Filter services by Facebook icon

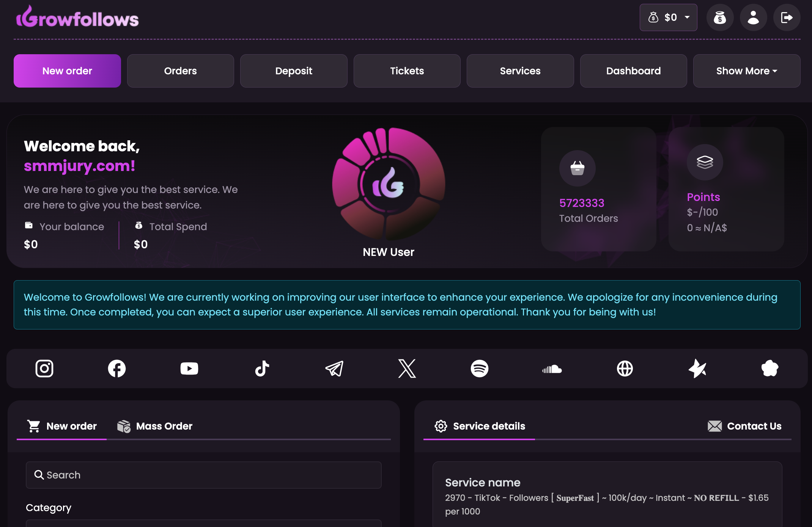pyautogui.click(x=117, y=369)
